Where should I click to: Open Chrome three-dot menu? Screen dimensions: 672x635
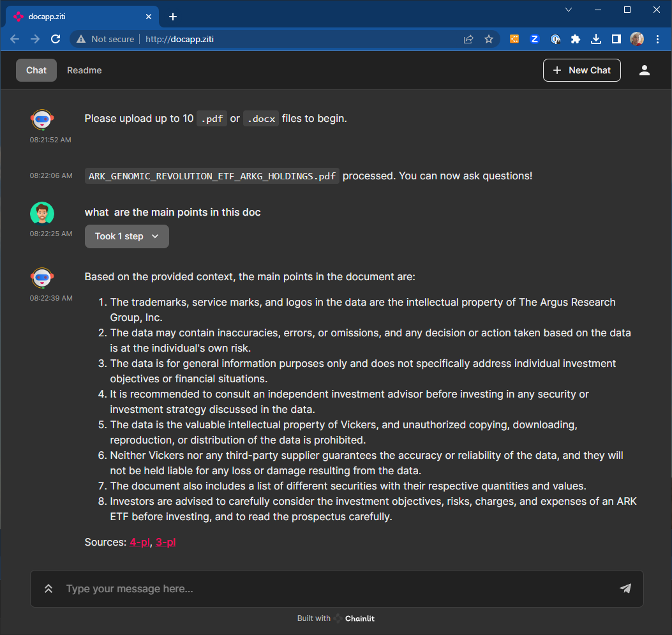click(658, 39)
